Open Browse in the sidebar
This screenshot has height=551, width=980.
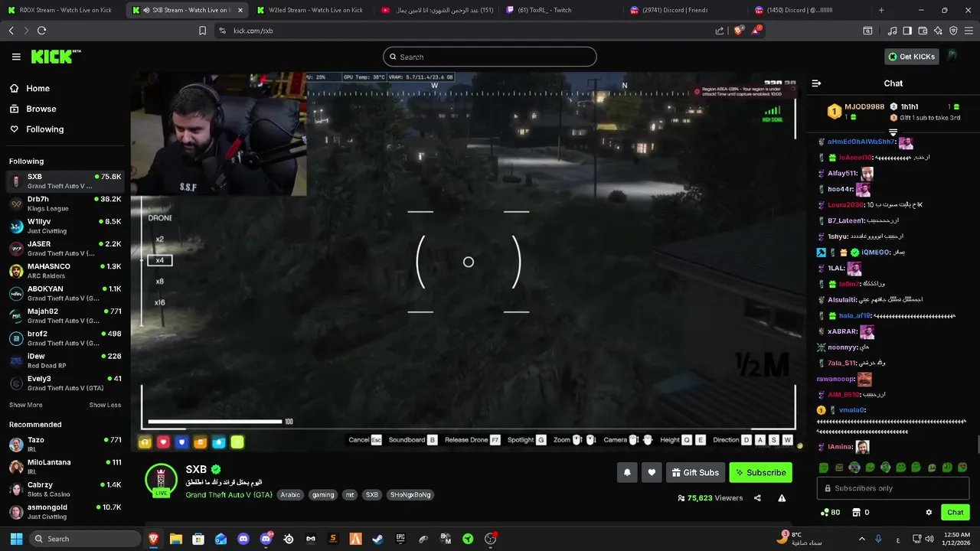pos(33,109)
